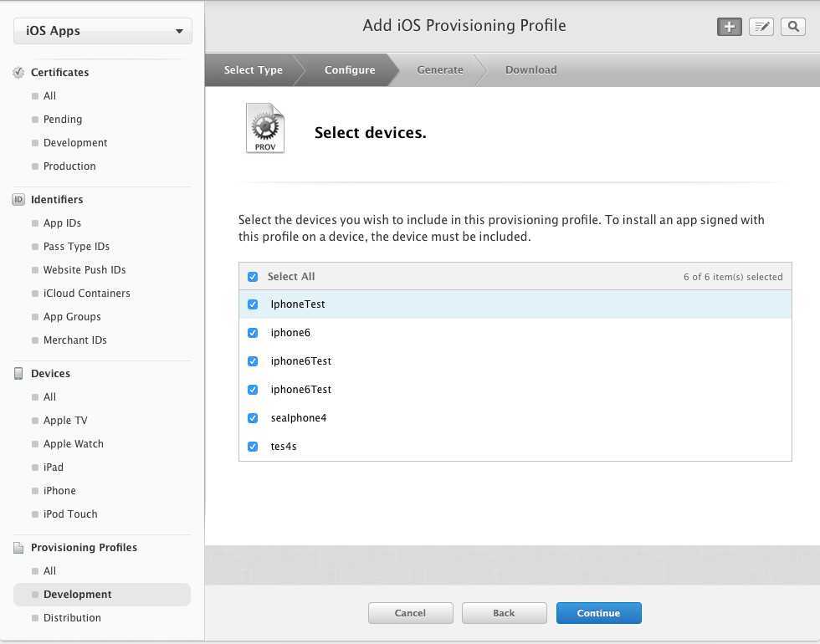820x644 pixels.
Task: Click the magnifier search icon
Action: tap(792, 27)
